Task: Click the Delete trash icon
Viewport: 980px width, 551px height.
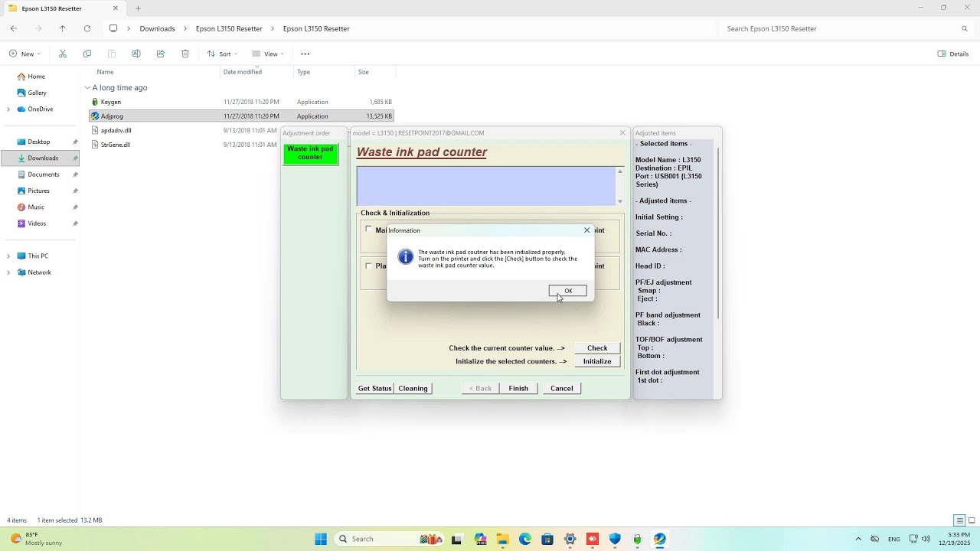Action: coord(185,54)
